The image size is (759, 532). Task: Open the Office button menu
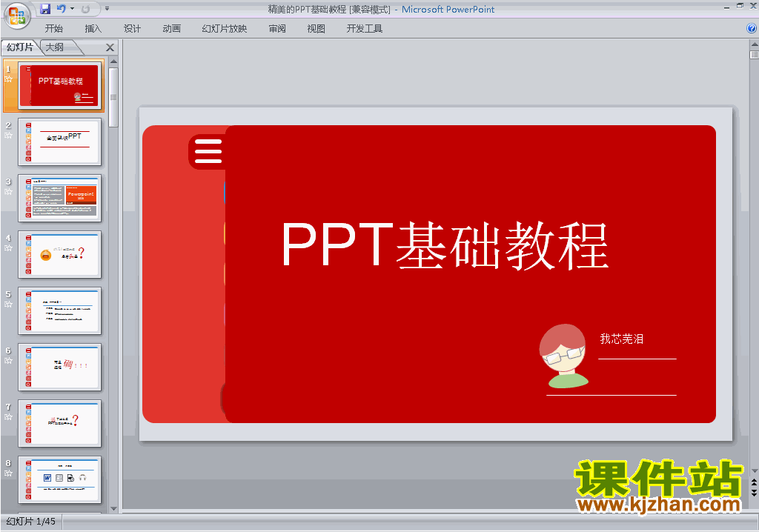tap(17, 16)
